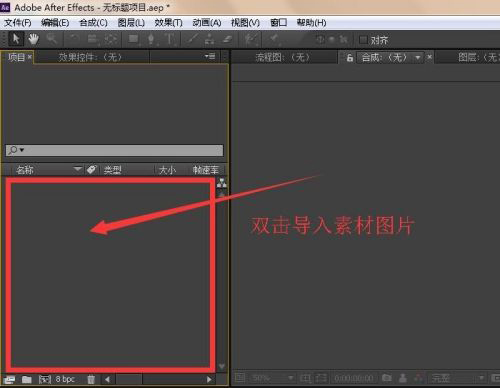Click the project panel scroll right arrow
The height and width of the screenshot is (388, 500).
[209, 379]
